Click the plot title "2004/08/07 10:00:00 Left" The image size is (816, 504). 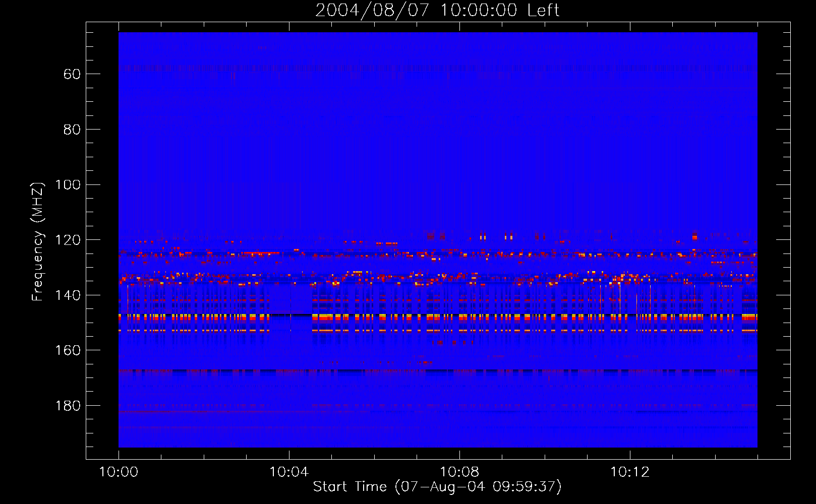437,10
